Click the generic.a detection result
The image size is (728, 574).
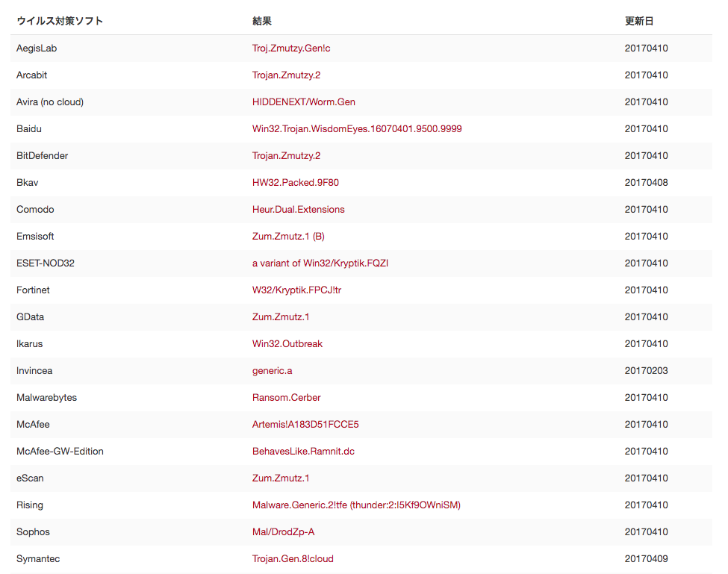[x=272, y=371]
